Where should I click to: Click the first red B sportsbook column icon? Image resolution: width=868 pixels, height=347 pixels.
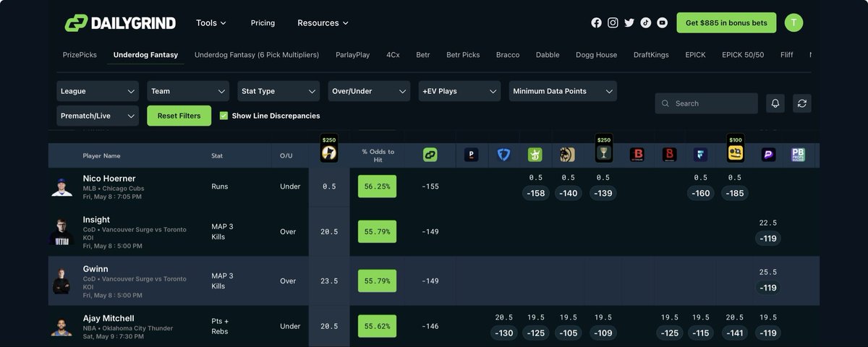pos(637,155)
